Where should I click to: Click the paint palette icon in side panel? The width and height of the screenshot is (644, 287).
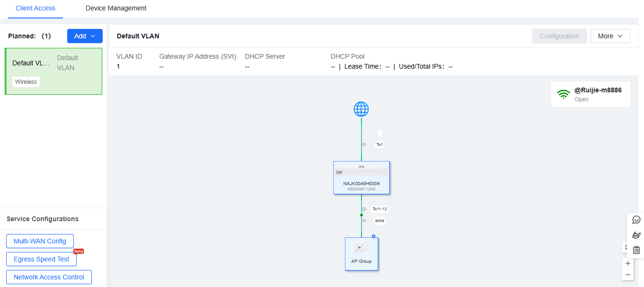click(x=636, y=235)
